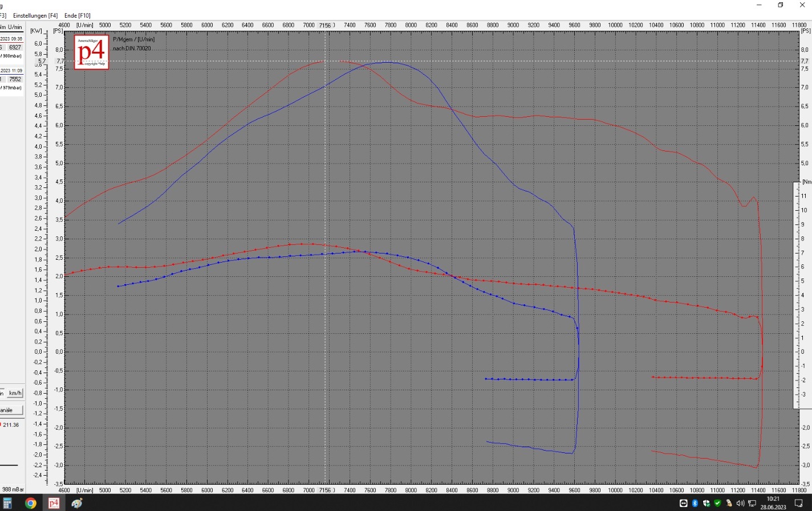Open the Bluetooth tray icon
Viewport: 812px width, 511px height.
(x=695, y=503)
